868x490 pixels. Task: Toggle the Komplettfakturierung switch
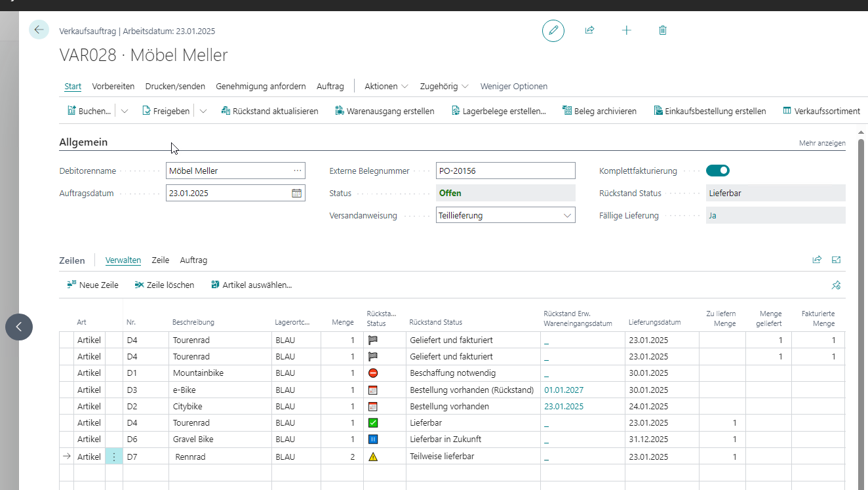pyautogui.click(x=717, y=171)
